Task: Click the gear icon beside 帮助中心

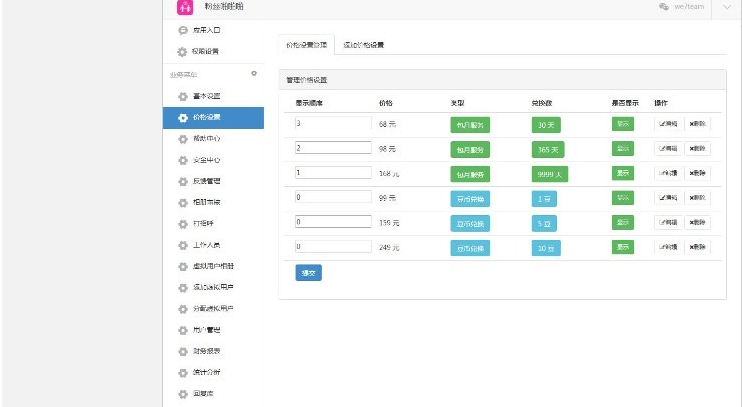Action: click(x=182, y=139)
